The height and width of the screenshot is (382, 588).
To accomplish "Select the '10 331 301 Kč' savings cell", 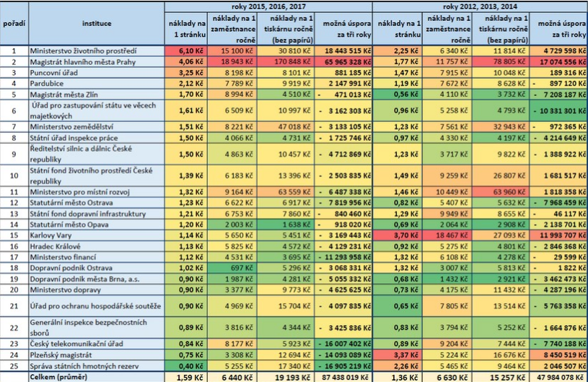I will point(558,110).
